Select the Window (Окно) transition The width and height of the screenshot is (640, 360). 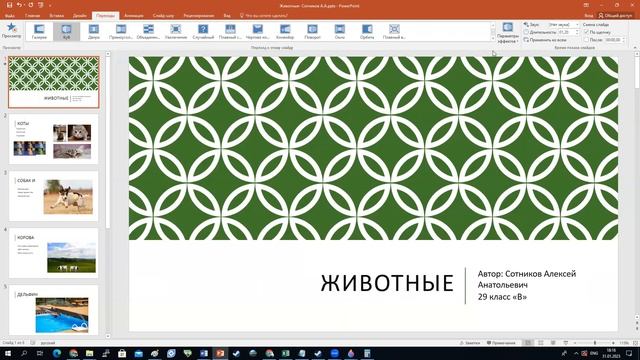pos(340,31)
